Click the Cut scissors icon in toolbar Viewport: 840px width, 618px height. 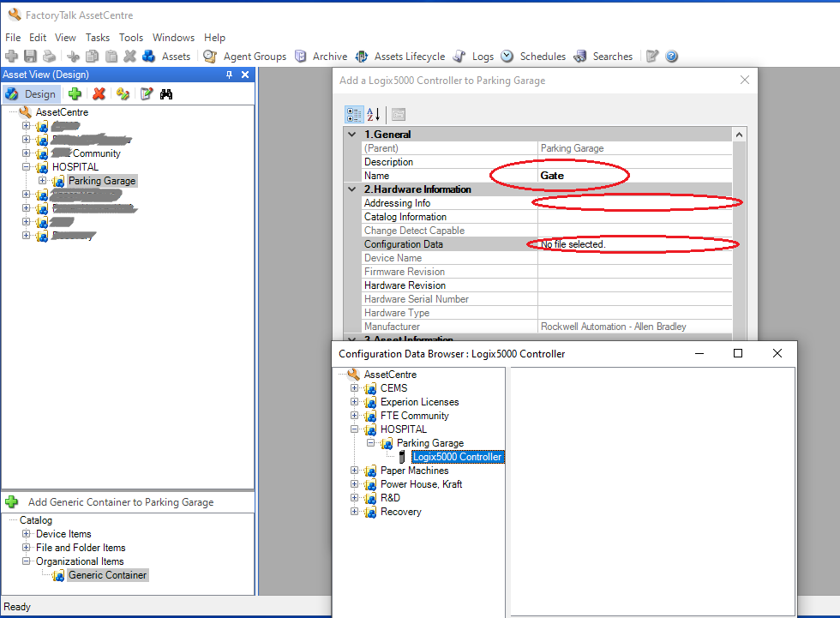tap(74, 56)
